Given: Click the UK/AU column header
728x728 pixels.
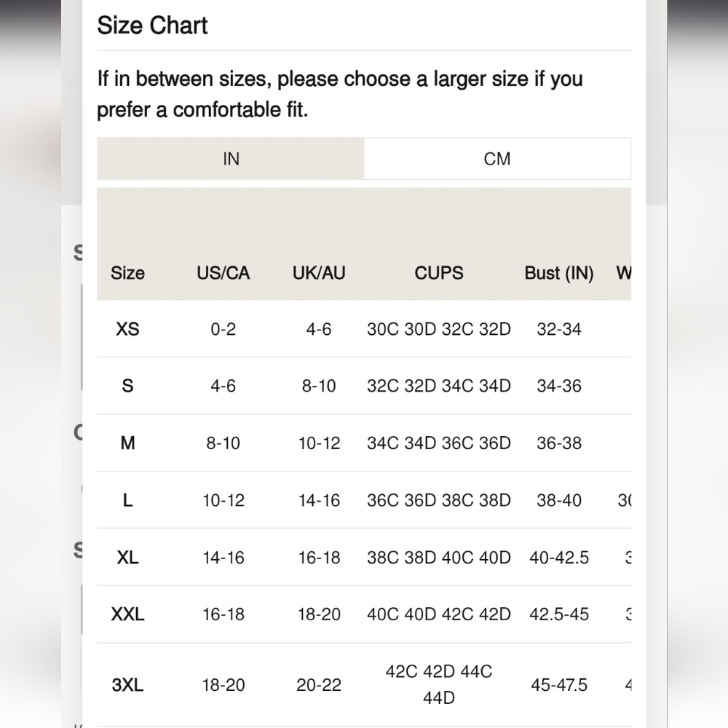Looking at the screenshot, I should click(319, 273).
